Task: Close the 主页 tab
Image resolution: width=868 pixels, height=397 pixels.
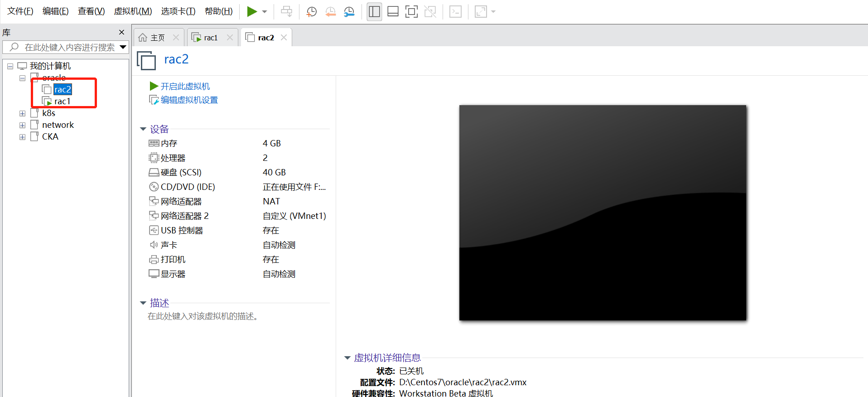Action: pos(176,38)
